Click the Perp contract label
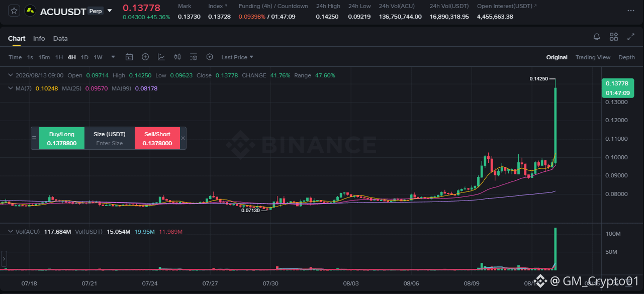644x294 pixels. [x=95, y=11]
